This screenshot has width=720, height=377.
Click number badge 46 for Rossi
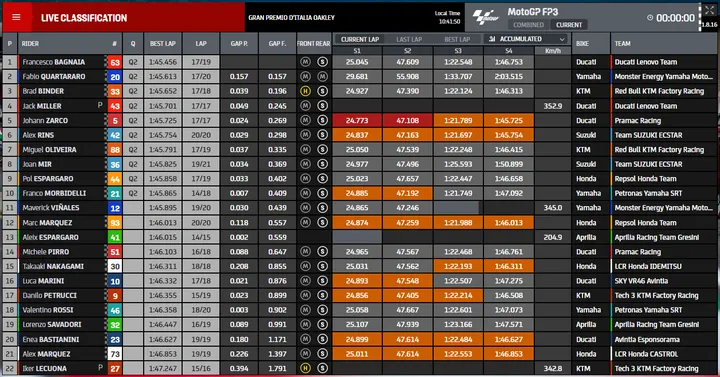pos(115,310)
